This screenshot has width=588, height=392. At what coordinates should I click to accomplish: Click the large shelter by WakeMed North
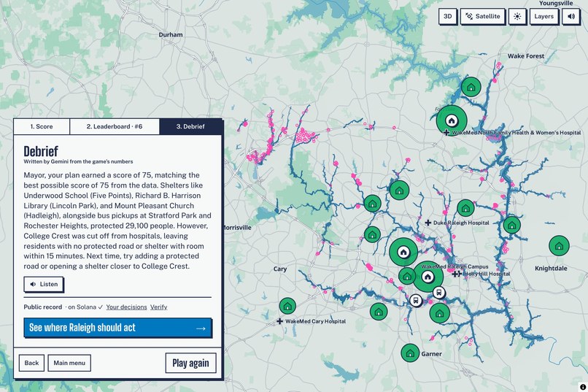[452, 120]
